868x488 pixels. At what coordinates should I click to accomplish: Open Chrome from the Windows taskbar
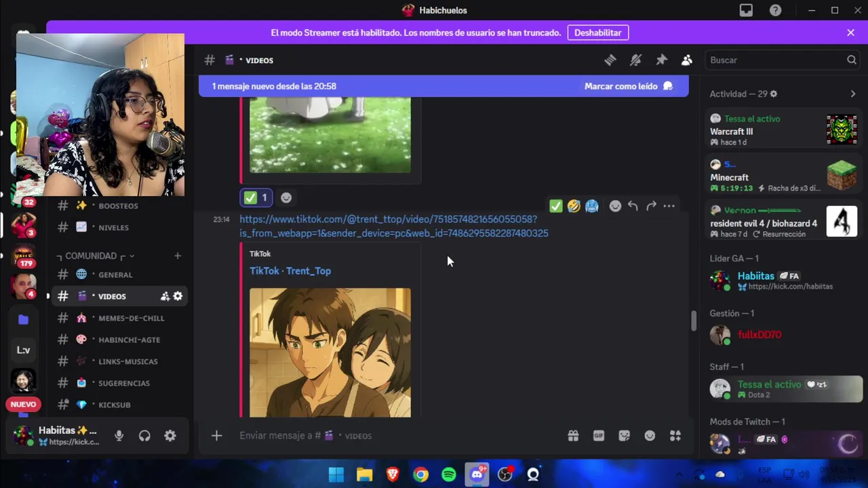pyautogui.click(x=420, y=474)
